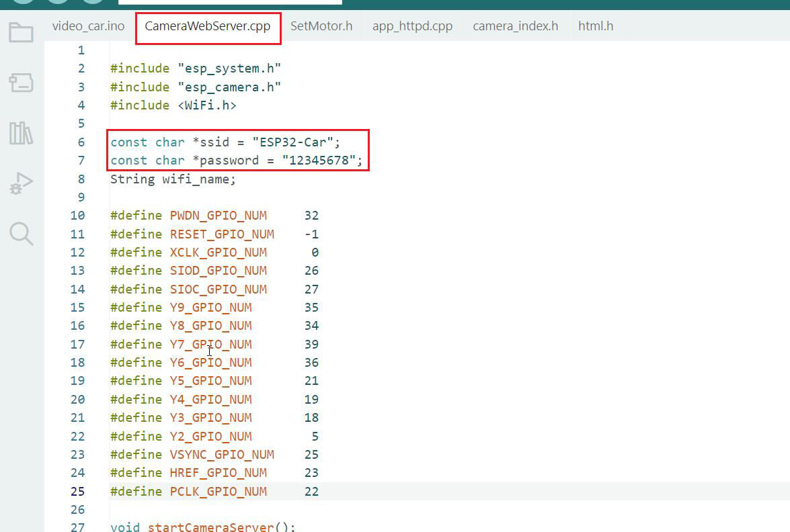Switch to the video_car.ino tab
The width and height of the screenshot is (790, 532).
point(88,26)
